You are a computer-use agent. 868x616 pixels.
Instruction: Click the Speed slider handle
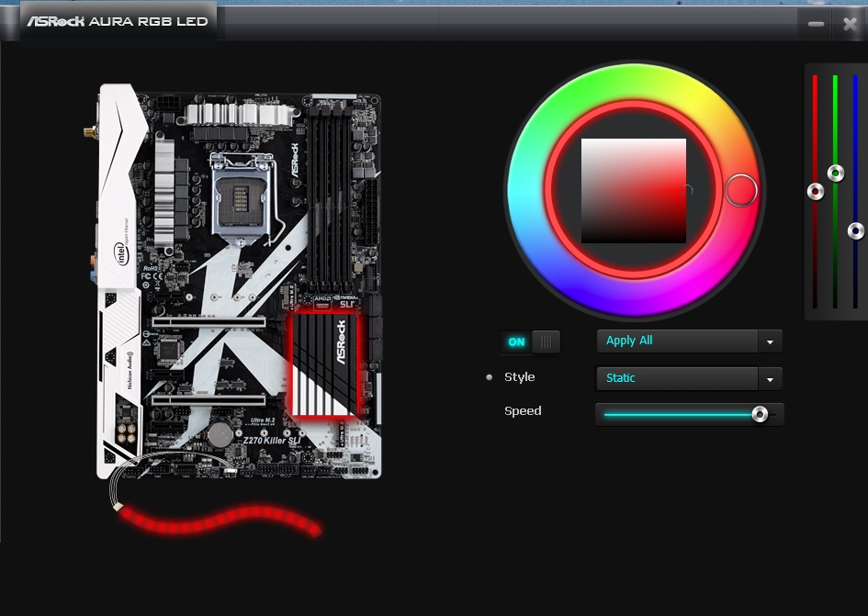click(760, 414)
